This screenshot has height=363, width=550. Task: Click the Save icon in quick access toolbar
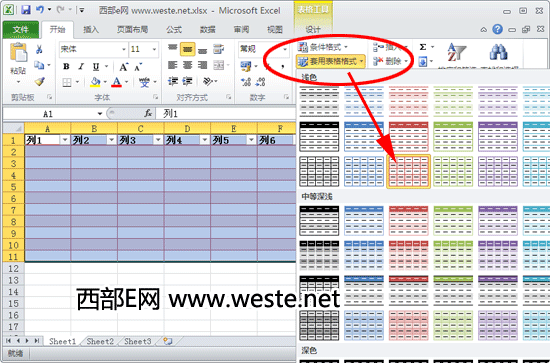click(26, 10)
